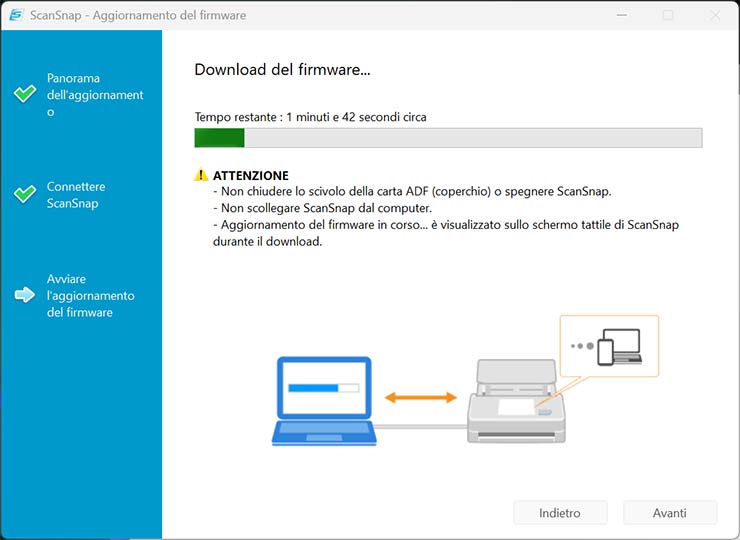Click the firmware download progress bar
The width and height of the screenshot is (740, 540).
448,138
